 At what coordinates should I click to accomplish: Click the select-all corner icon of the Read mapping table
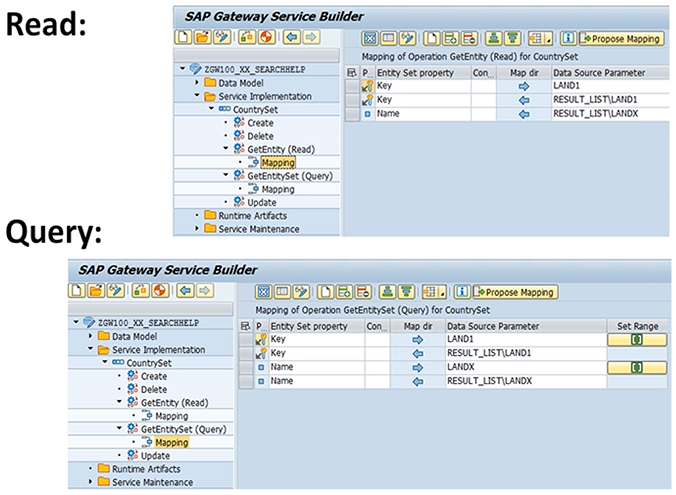coord(351,73)
